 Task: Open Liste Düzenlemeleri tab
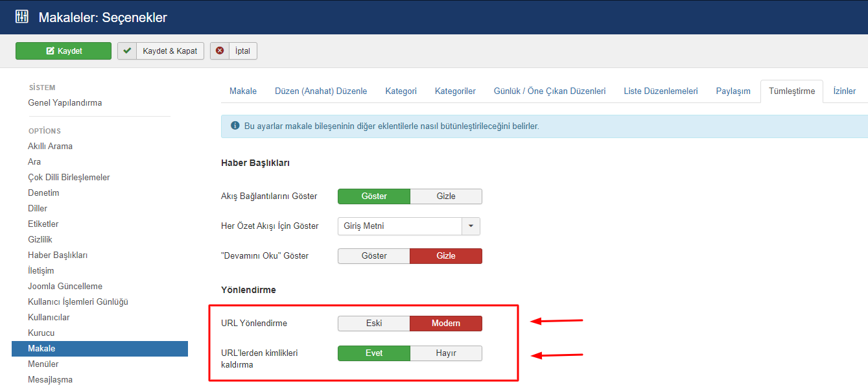(661, 91)
